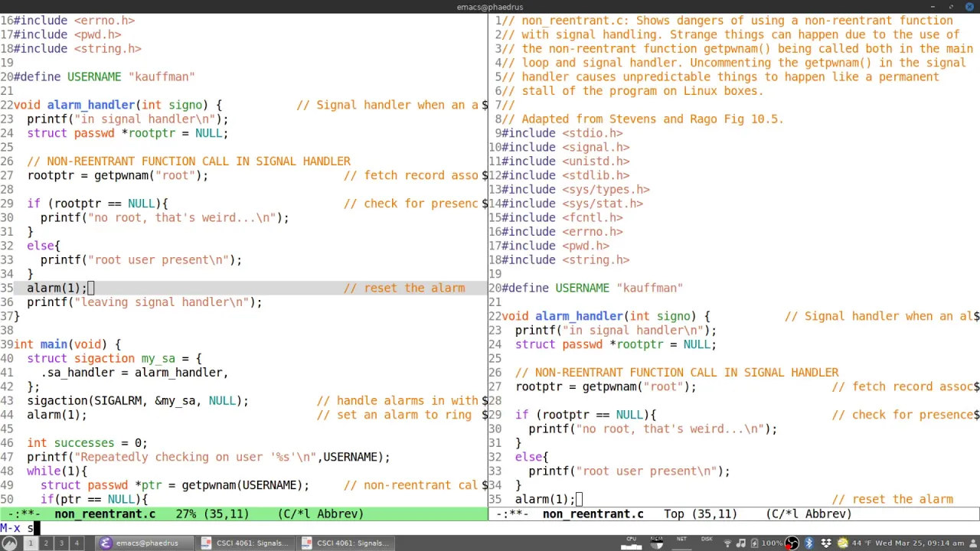Click buffer name non_reentrant.c in right mode line
Image resolution: width=980 pixels, height=551 pixels.
(593, 514)
